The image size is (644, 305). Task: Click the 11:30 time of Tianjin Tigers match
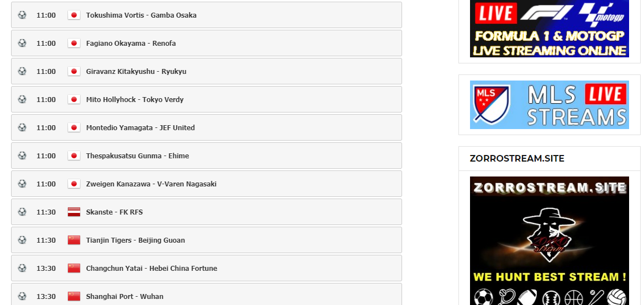(x=46, y=240)
